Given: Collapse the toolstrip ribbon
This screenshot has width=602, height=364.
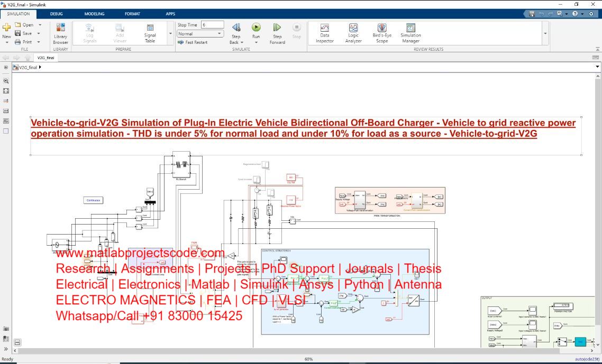Looking at the screenshot, I should 598,49.
